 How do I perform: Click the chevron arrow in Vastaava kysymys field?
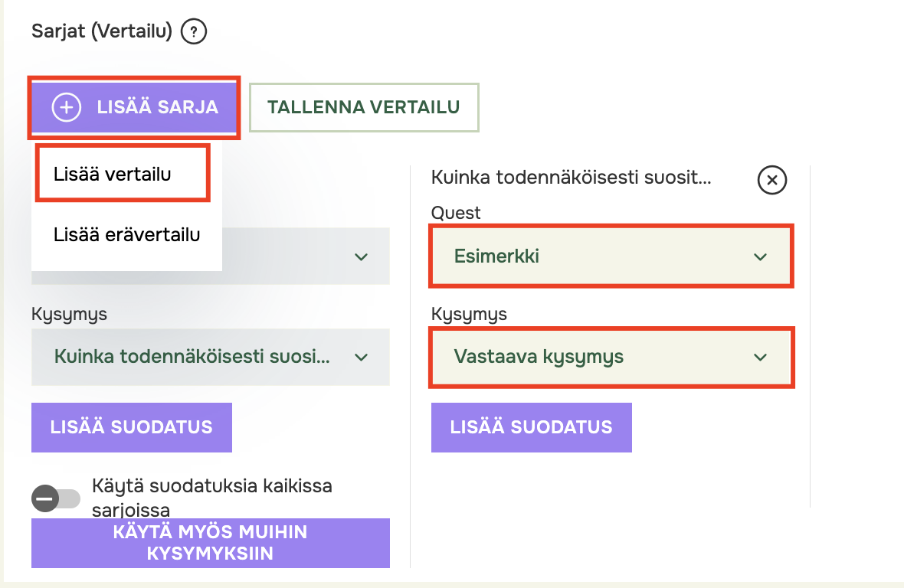pyautogui.click(x=761, y=358)
